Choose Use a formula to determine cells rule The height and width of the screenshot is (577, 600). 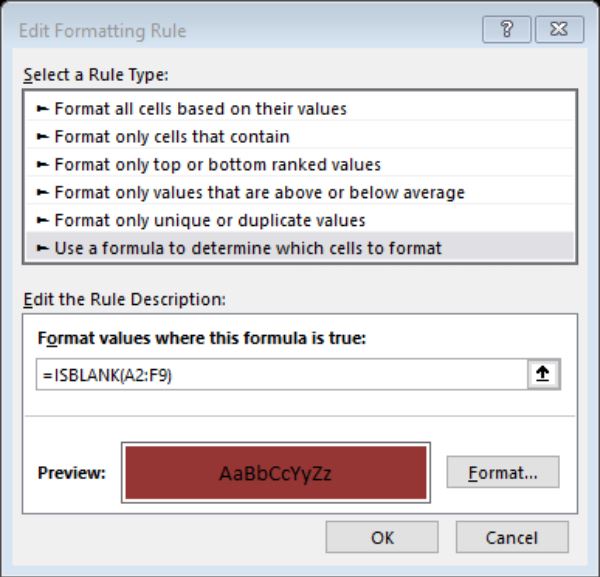tap(300, 248)
